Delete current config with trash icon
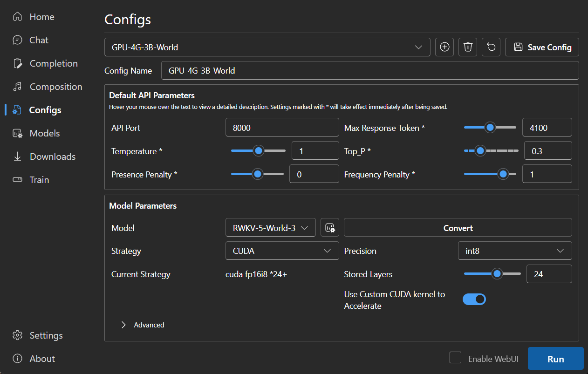Image resolution: width=588 pixels, height=374 pixels. pyautogui.click(x=468, y=47)
